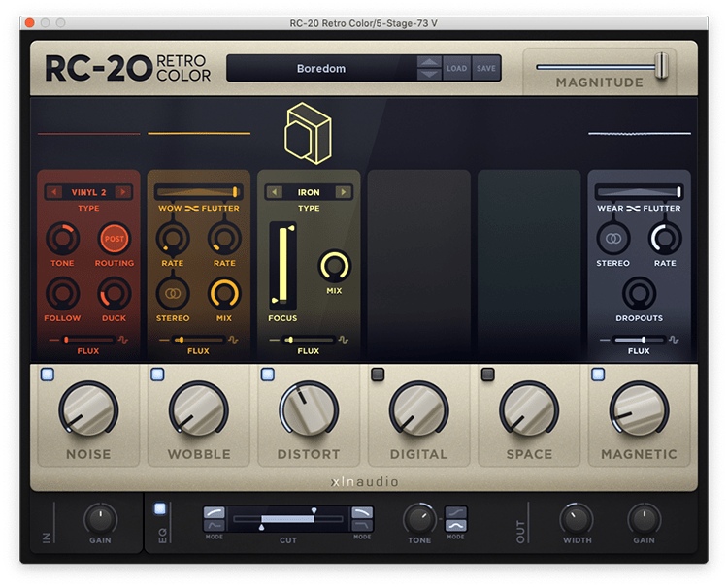Click the wow RATE knob in Wobble
The width and height of the screenshot is (728, 587).
pos(172,239)
